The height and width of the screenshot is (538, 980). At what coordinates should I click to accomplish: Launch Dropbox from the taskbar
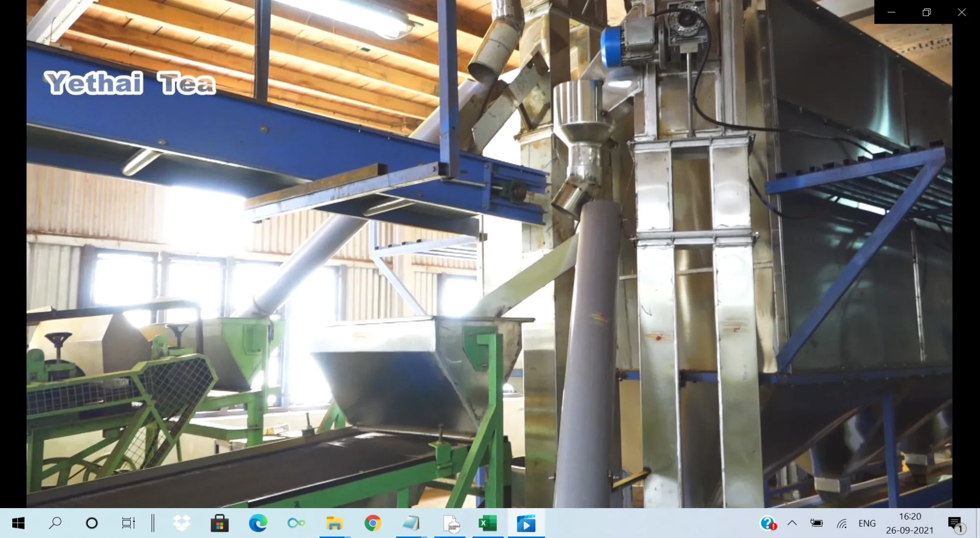coord(181,523)
